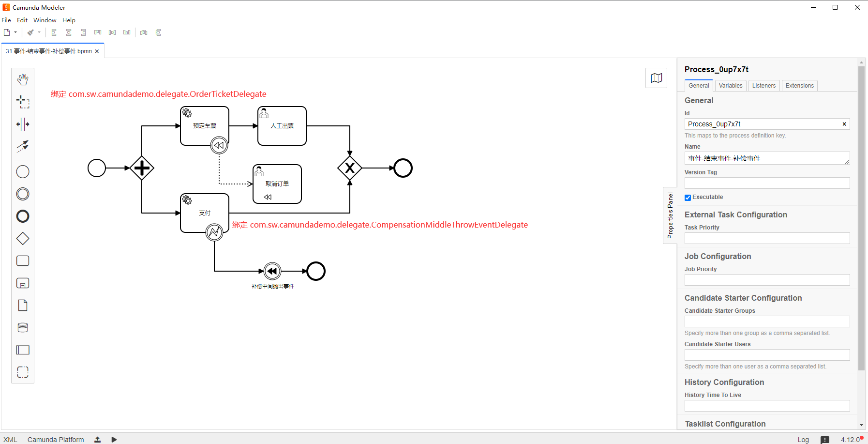
Task: Switch to XML view
Action: pos(10,440)
